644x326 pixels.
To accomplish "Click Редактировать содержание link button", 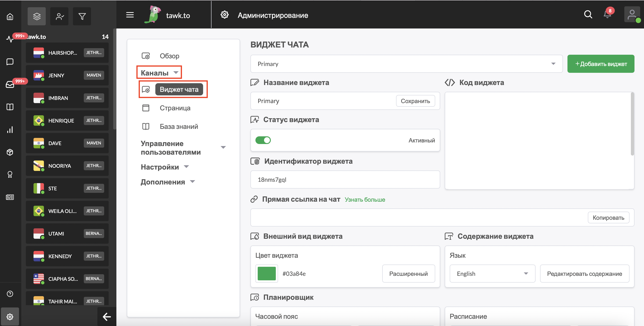I will point(584,273).
